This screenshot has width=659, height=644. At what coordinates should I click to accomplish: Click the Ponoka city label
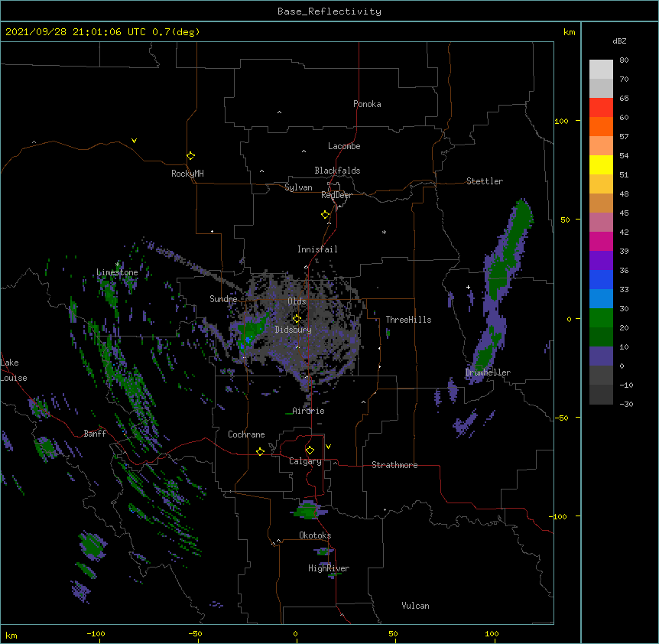pos(367,104)
